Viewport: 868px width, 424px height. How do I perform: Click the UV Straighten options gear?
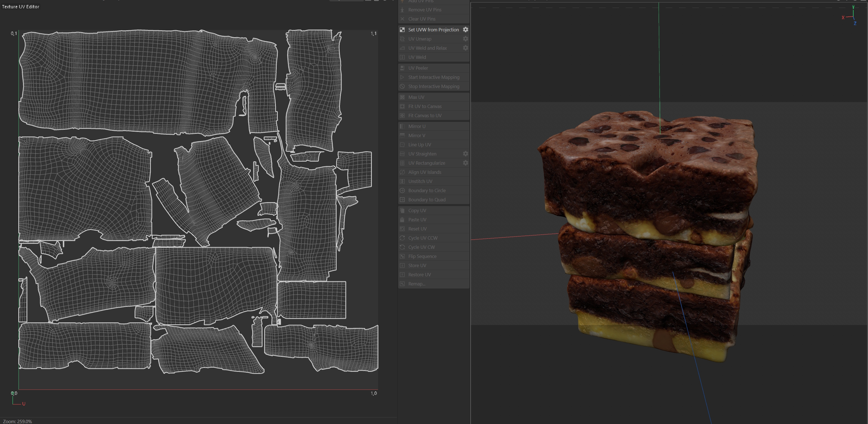click(x=465, y=154)
